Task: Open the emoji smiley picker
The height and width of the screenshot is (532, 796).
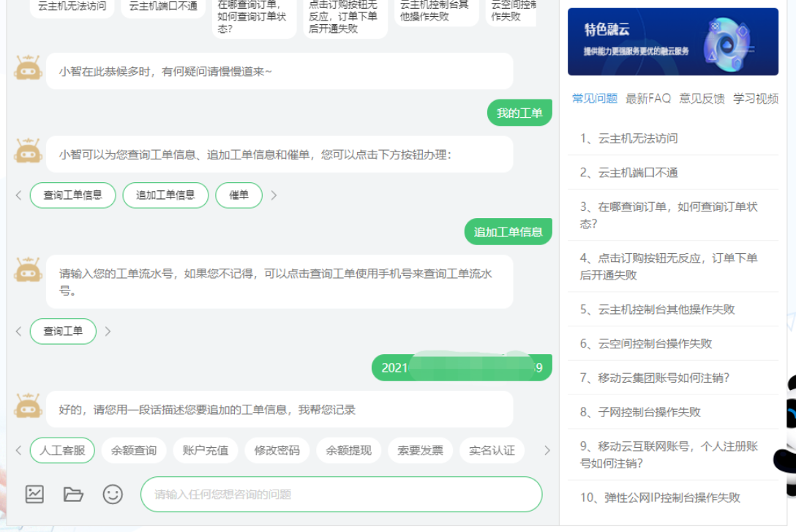Action: click(x=113, y=494)
